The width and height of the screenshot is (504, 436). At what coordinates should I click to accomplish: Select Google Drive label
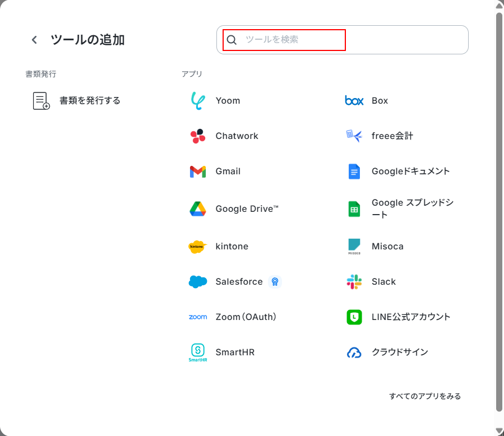point(247,209)
